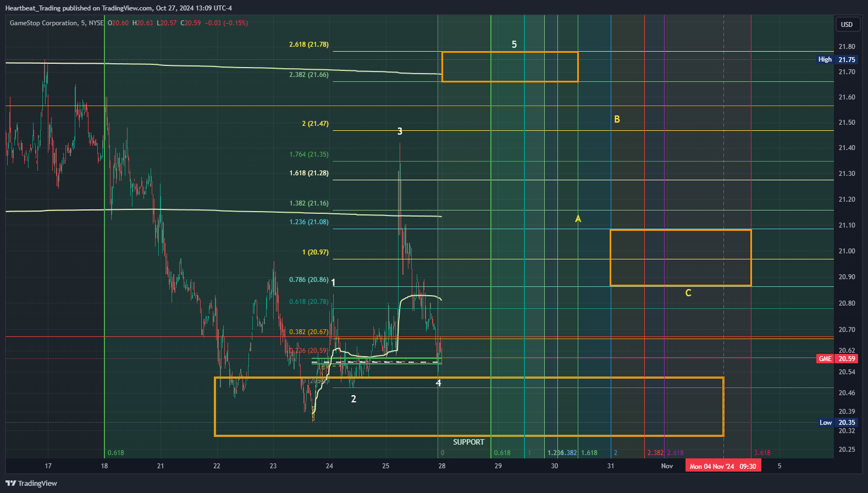Click the wave label 5 above the box
This screenshot has width=868, height=493.
(514, 45)
